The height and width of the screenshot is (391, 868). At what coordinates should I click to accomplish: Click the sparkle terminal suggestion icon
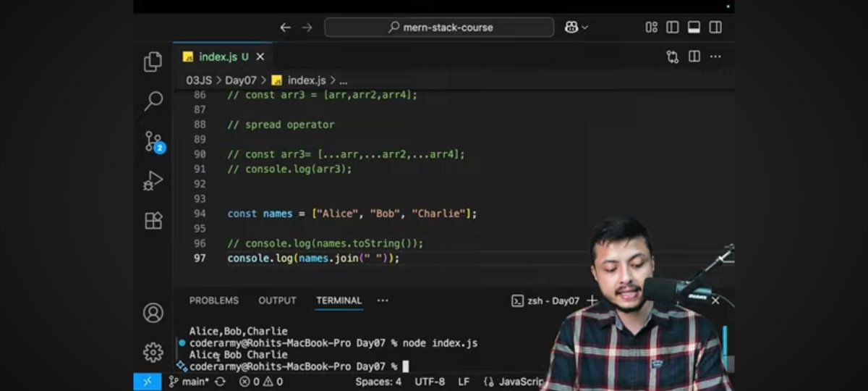click(x=182, y=366)
